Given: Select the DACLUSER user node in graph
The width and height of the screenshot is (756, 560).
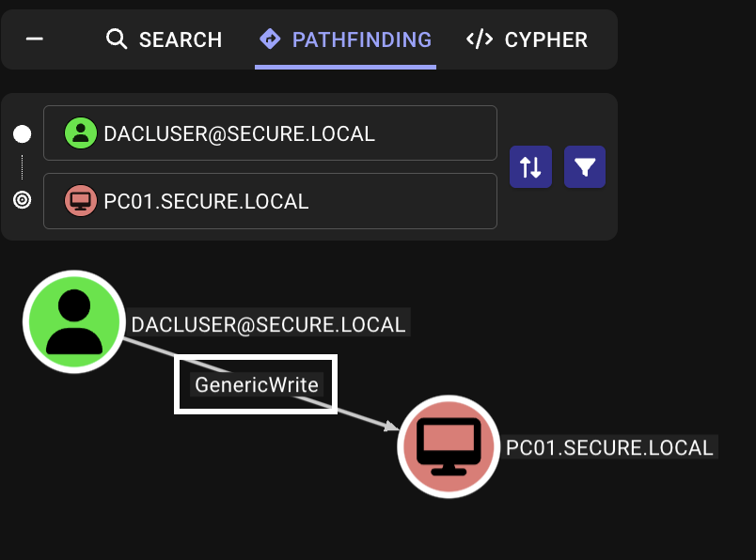Looking at the screenshot, I should (73, 321).
